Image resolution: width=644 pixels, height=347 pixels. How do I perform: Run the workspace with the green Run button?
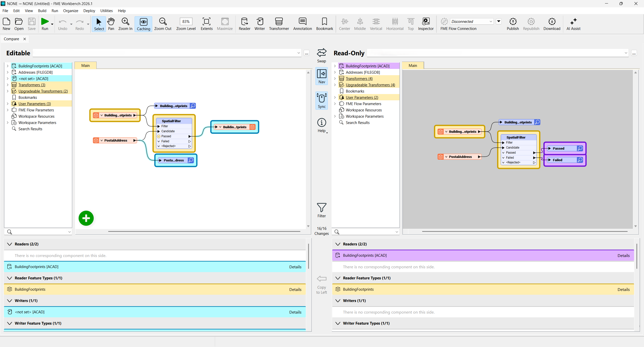coord(45,24)
